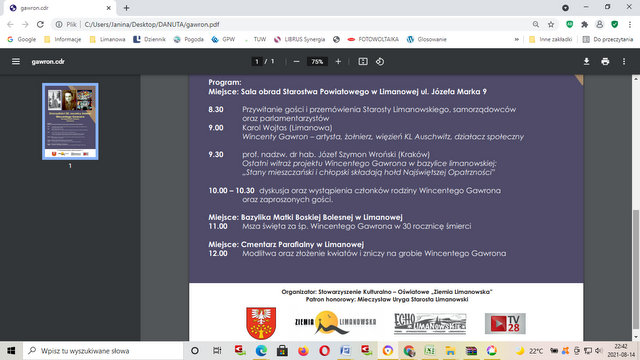The image size is (640, 360).
Task: Bookmark this page with star icon
Action: pyautogui.click(x=551, y=24)
